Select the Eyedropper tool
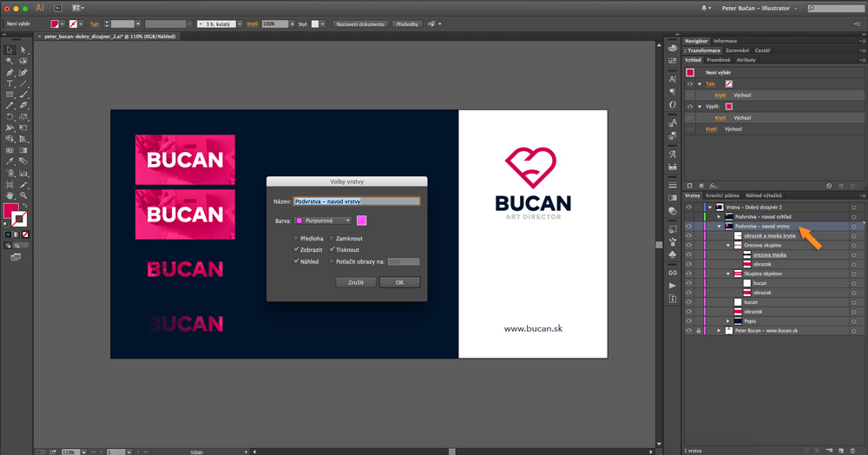868x455 pixels. [10, 162]
